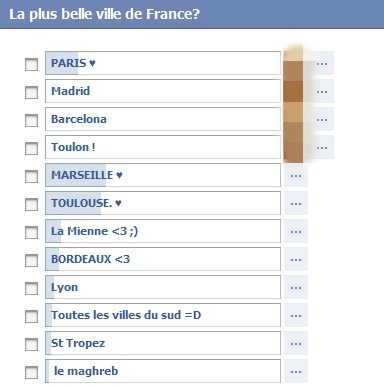Open the ellipsis menu beside PARIS

(x=322, y=63)
